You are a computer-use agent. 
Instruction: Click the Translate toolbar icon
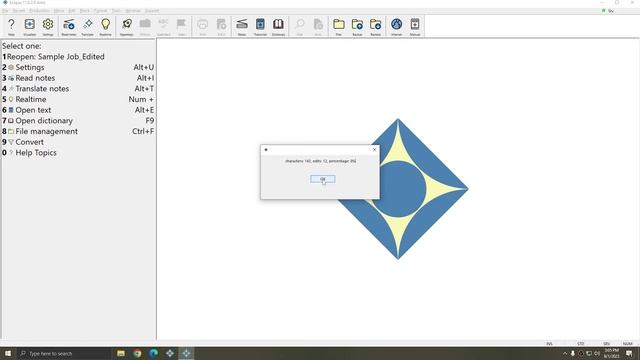pyautogui.click(x=87, y=27)
